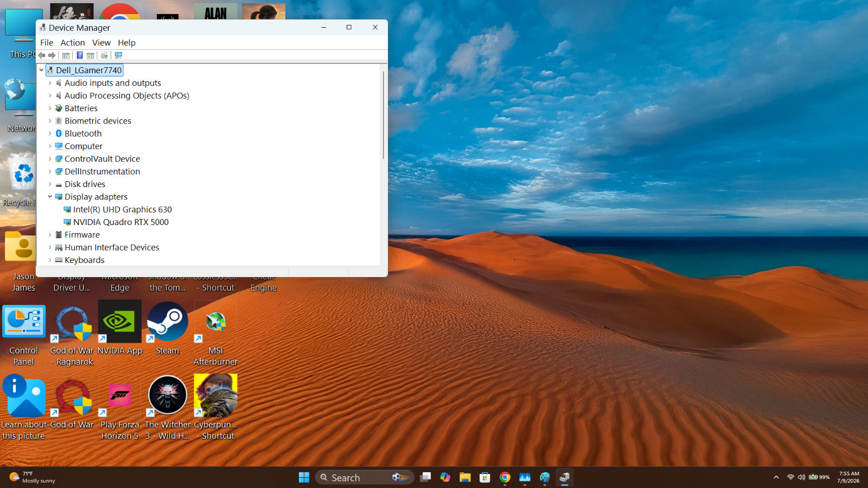This screenshot has height=488, width=868.
Task: Select Learn about this picture icon
Action: (23, 407)
